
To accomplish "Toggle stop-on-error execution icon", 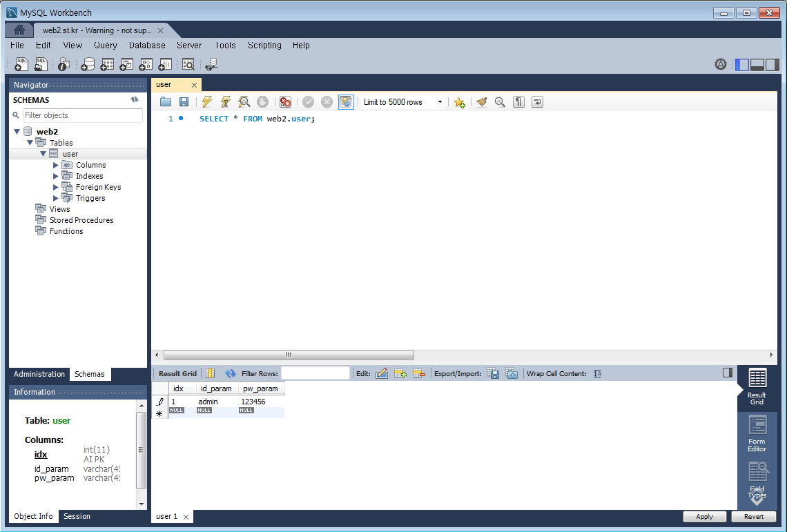I will [x=285, y=102].
